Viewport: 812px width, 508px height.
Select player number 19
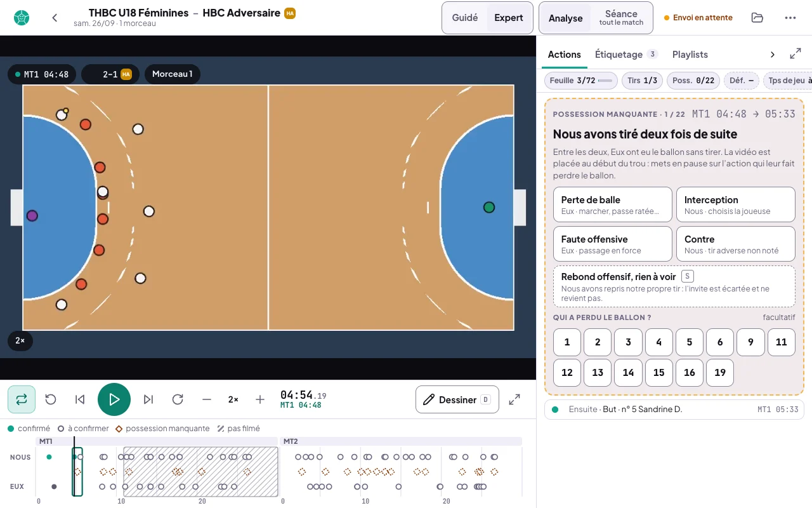720,373
